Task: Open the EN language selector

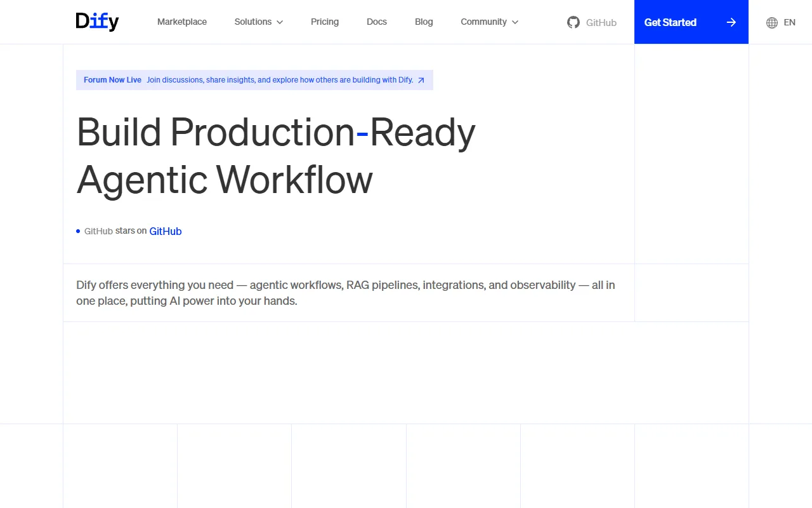Action: click(x=789, y=22)
